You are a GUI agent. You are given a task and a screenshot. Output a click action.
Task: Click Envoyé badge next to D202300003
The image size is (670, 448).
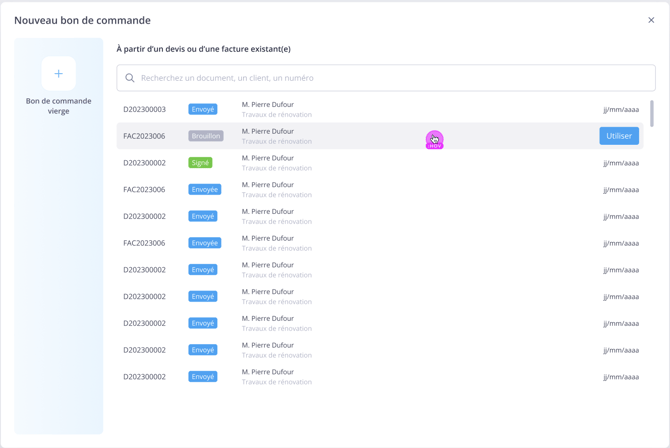[203, 109]
